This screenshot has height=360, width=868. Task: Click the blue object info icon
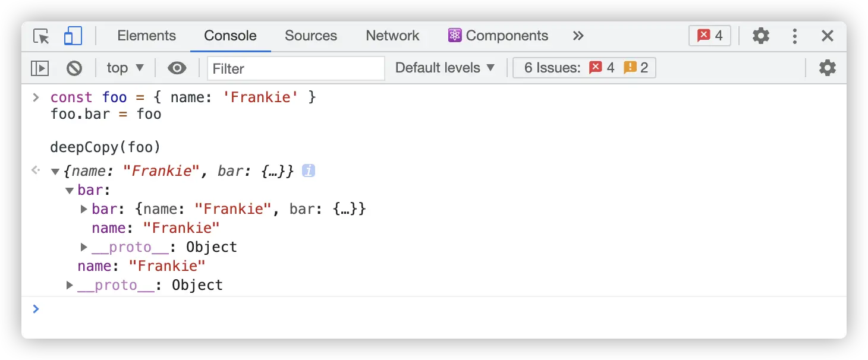(x=308, y=171)
